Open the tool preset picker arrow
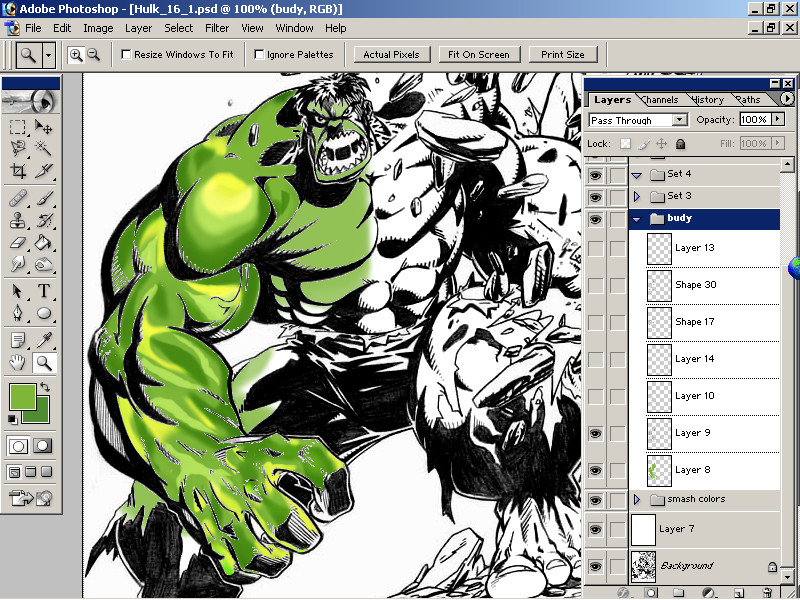 click(x=48, y=55)
